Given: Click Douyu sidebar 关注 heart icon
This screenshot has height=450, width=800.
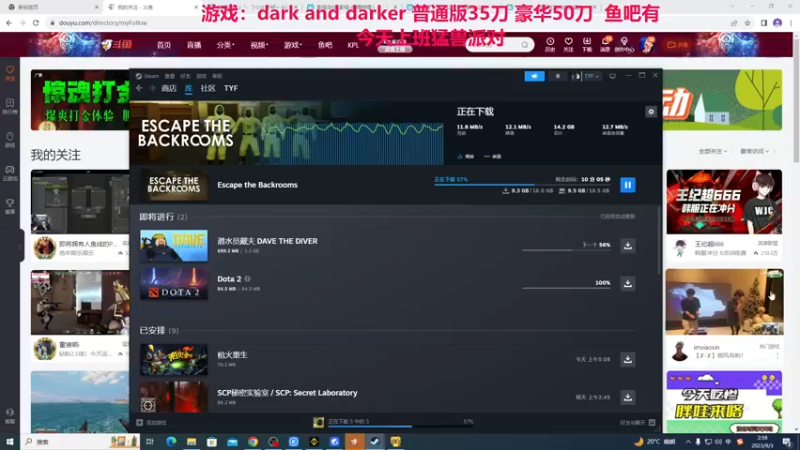Looking at the screenshot, I should 10,73.
